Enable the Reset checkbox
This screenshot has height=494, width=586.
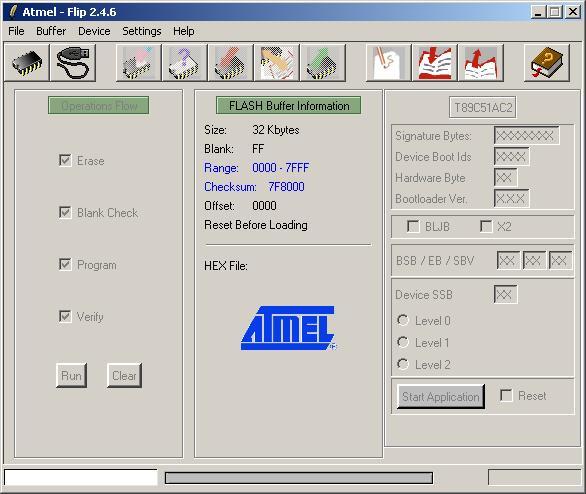point(506,395)
